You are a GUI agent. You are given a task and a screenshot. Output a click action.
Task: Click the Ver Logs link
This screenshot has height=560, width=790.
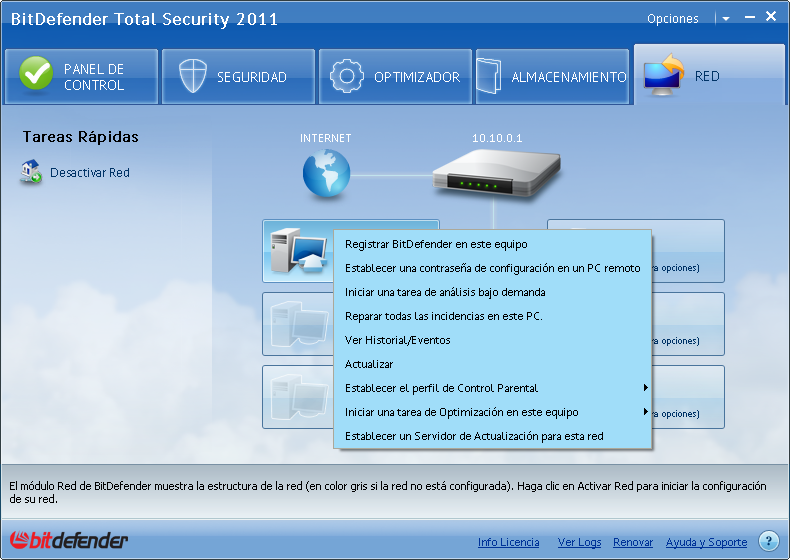pos(579,542)
